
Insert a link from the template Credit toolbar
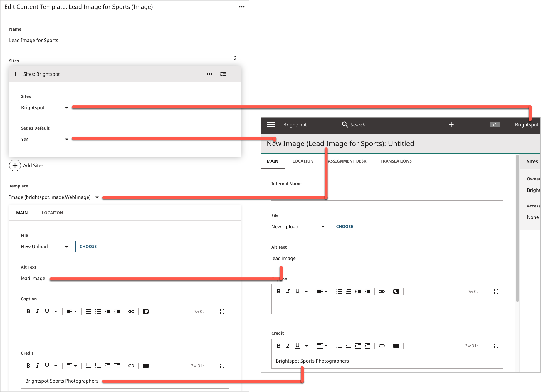131,366
